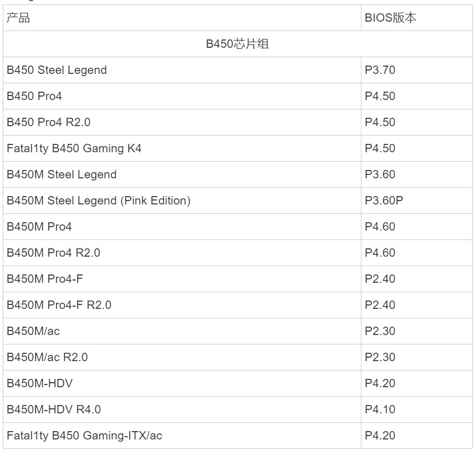476x455 pixels.
Task: Click P4.50 in the B450 Pro4 R2.0 row
Action: tap(380, 122)
